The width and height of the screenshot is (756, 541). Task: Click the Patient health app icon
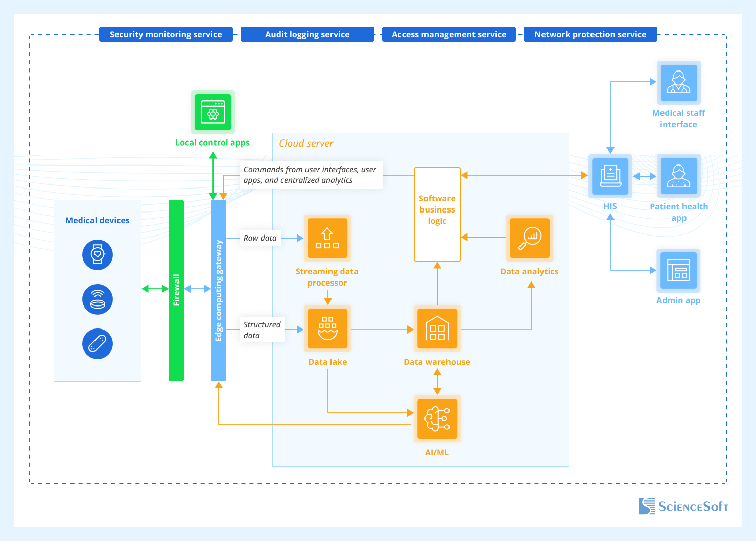[x=678, y=176]
